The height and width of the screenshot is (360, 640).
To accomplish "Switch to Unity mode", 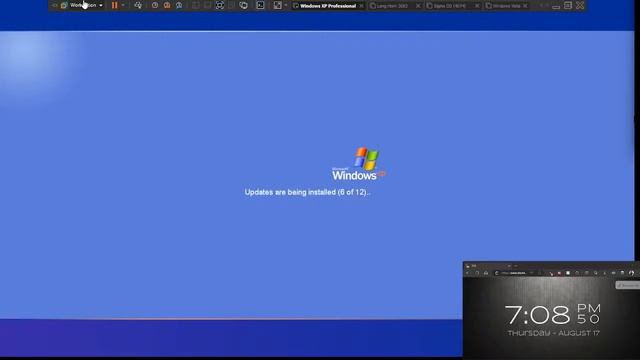I will [x=244, y=5].
